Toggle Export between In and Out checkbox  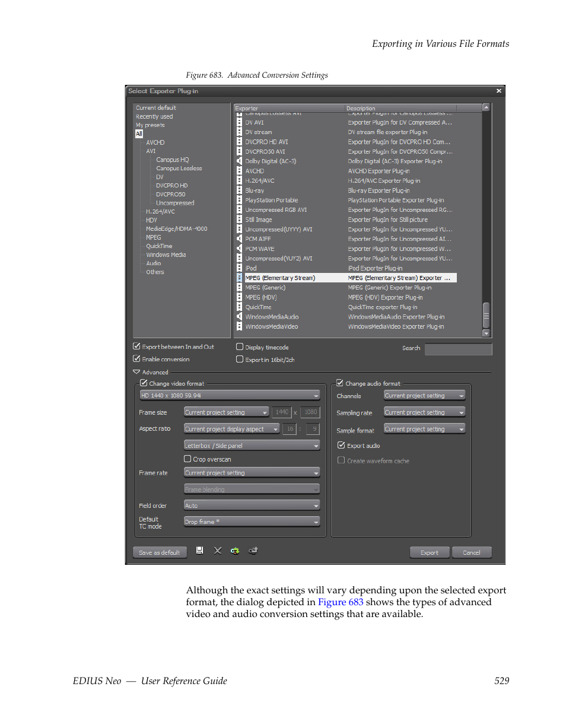pyautogui.click(x=136, y=346)
